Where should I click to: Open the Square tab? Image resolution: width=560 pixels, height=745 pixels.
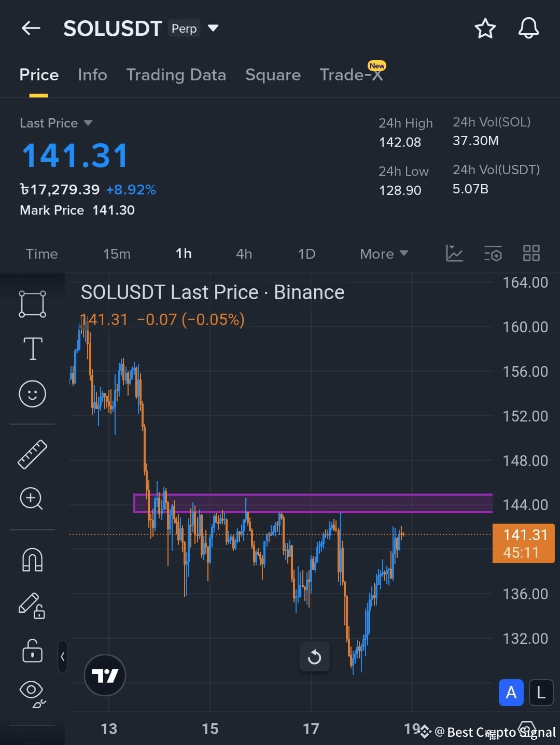pyautogui.click(x=273, y=75)
